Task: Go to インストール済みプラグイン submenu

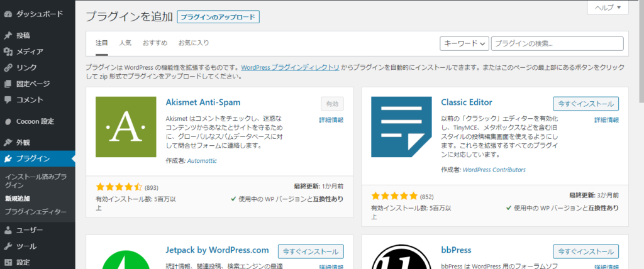Action: [36, 181]
